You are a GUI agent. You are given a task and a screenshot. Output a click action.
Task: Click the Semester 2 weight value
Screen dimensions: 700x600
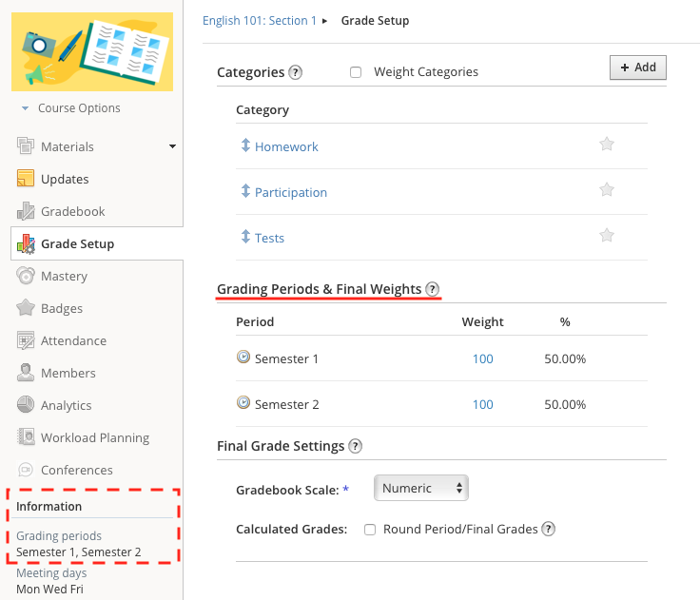pos(483,404)
